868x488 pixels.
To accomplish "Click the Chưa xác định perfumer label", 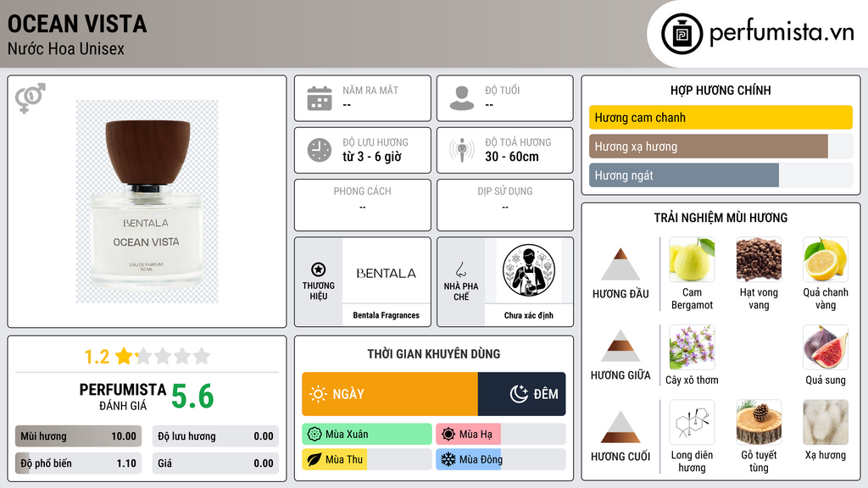I will [x=529, y=315].
